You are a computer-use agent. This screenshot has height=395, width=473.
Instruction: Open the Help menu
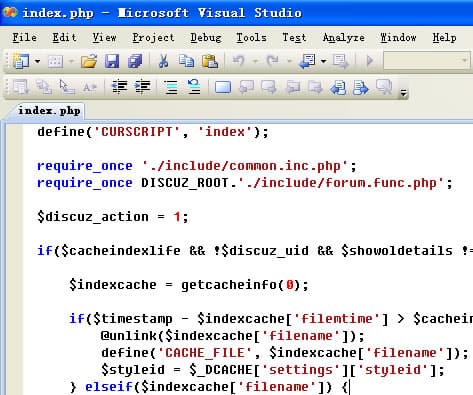point(444,38)
